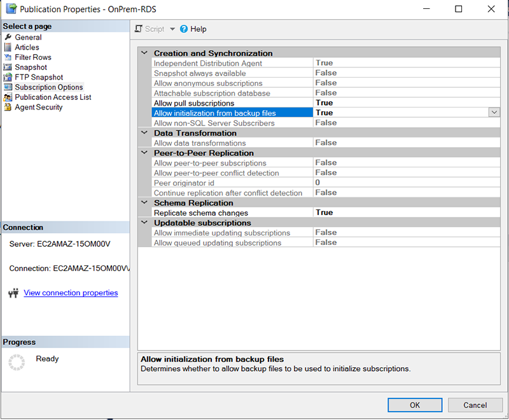Image resolution: width=509 pixels, height=420 pixels.
Task: Click the Script toolbar icon
Action: 139,29
